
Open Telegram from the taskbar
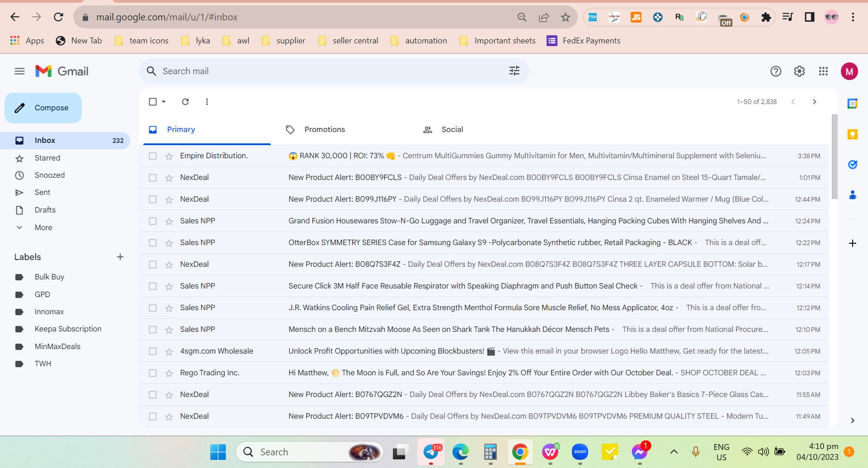point(431,451)
